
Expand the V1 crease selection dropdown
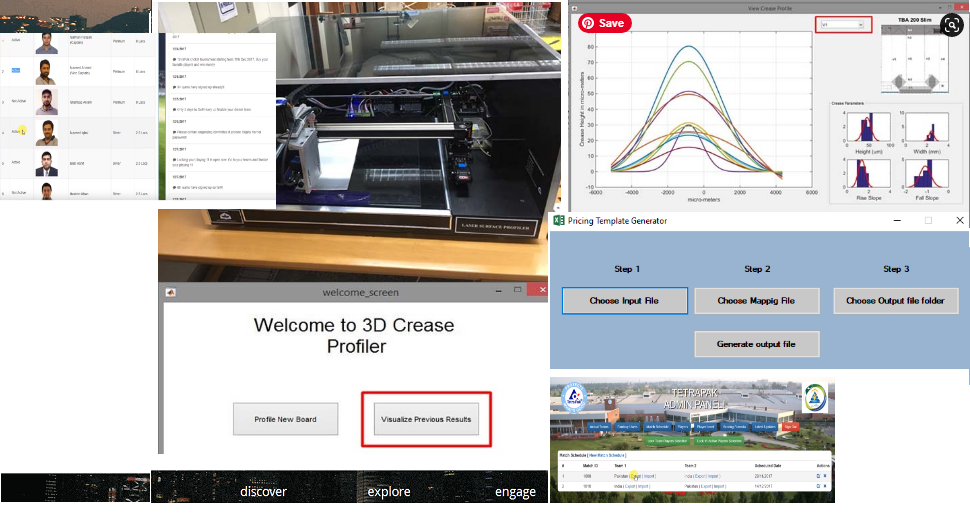click(x=843, y=24)
